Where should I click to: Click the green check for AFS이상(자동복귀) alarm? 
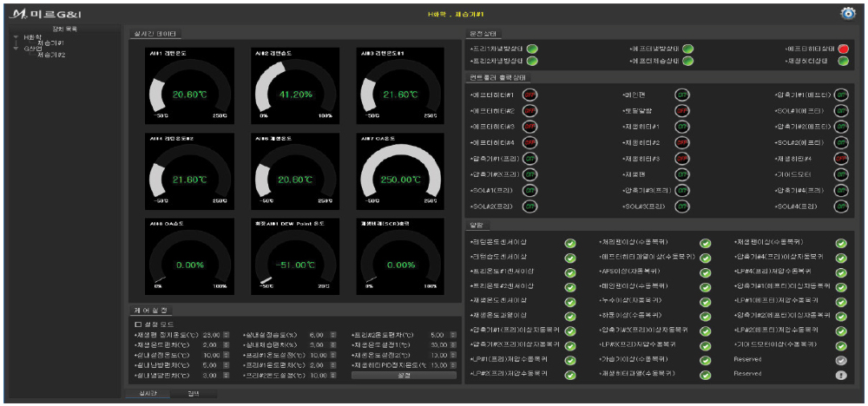pyautogui.click(x=705, y=272)
